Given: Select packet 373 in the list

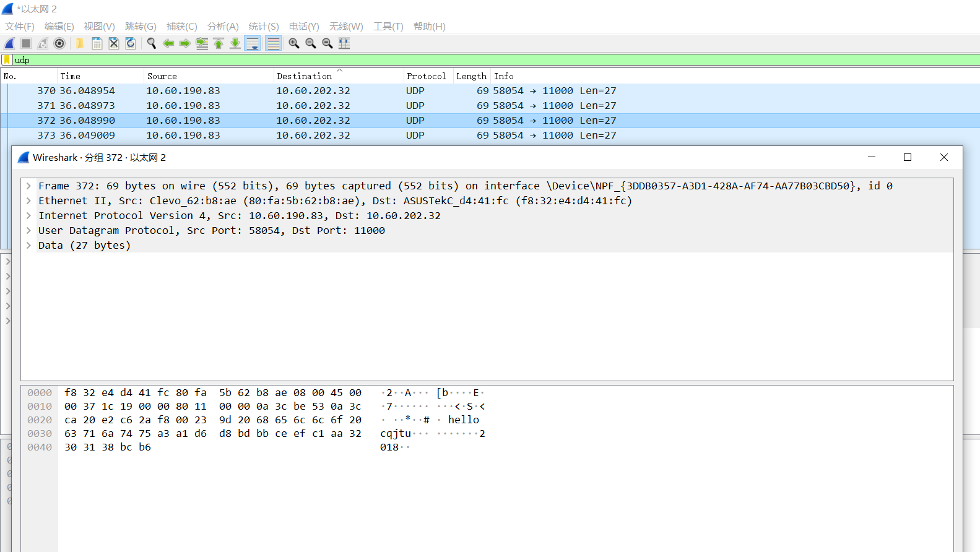Looking at the screenshot, I should 490,136.
